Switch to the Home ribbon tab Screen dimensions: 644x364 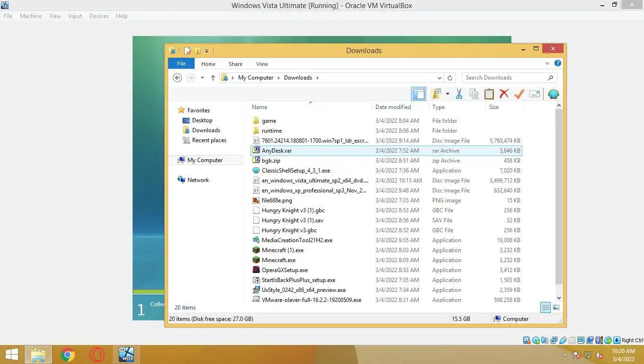208,64
